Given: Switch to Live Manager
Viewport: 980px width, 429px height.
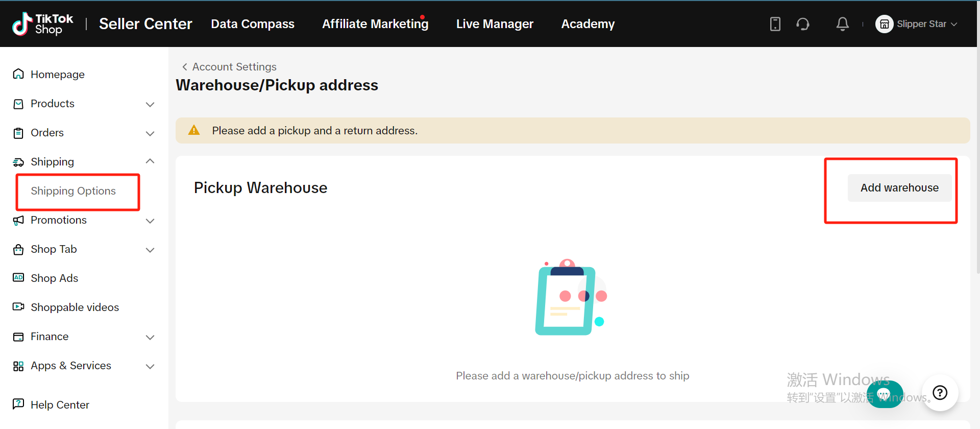Looking at the screenshot, I should (494, 24).
